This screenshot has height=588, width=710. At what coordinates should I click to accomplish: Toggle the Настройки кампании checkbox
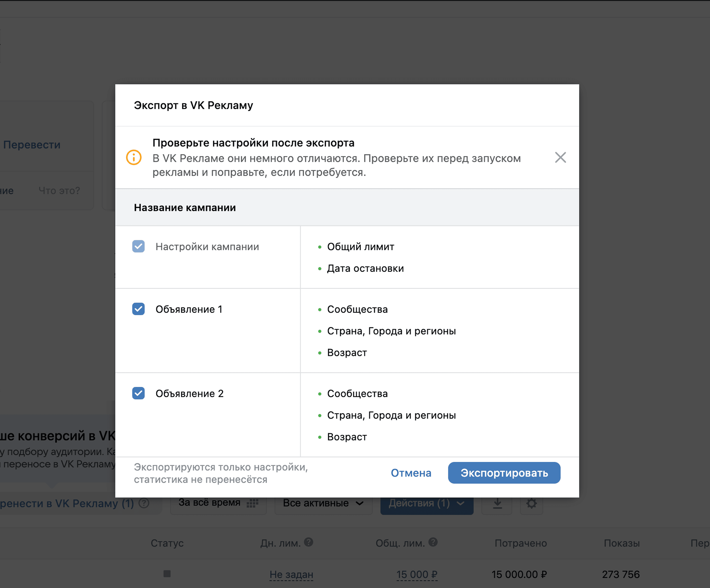click(x=138, y=247)
